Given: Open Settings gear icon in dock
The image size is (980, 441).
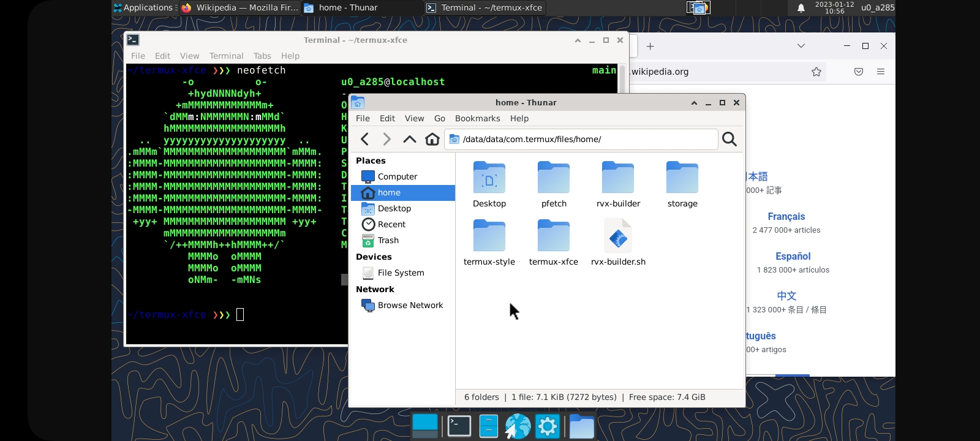Looking at the screenshot, I should pyautogui.click(x=548, y=426).
